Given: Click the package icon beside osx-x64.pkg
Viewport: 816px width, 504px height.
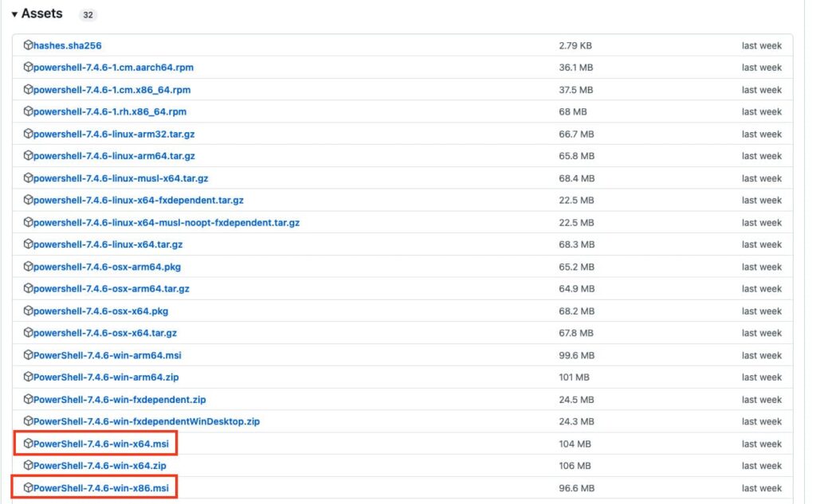Looking at the screenshot, I should click(28, 311).
